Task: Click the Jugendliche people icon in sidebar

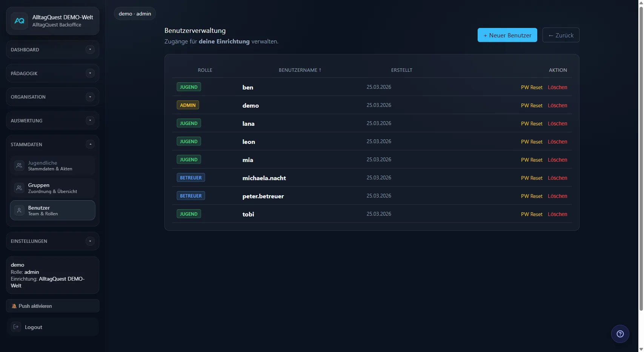Action: pyautogui.click(x=19, y=165)
